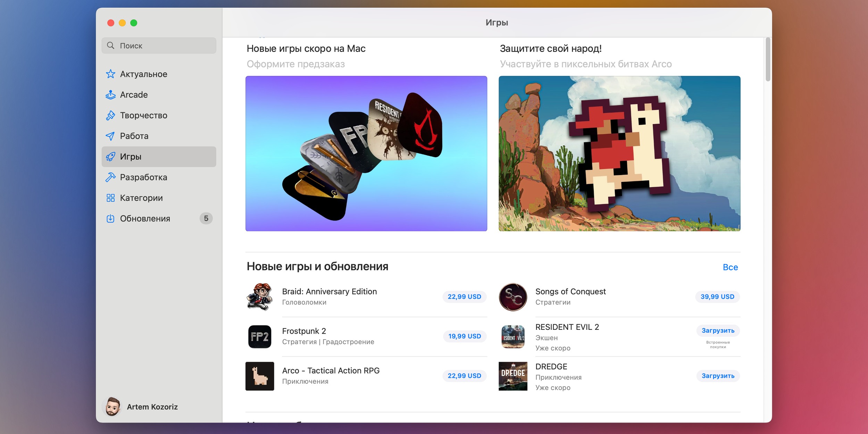
Task: Click subtitle Оформите предзаказ
Action: (296, 64)
